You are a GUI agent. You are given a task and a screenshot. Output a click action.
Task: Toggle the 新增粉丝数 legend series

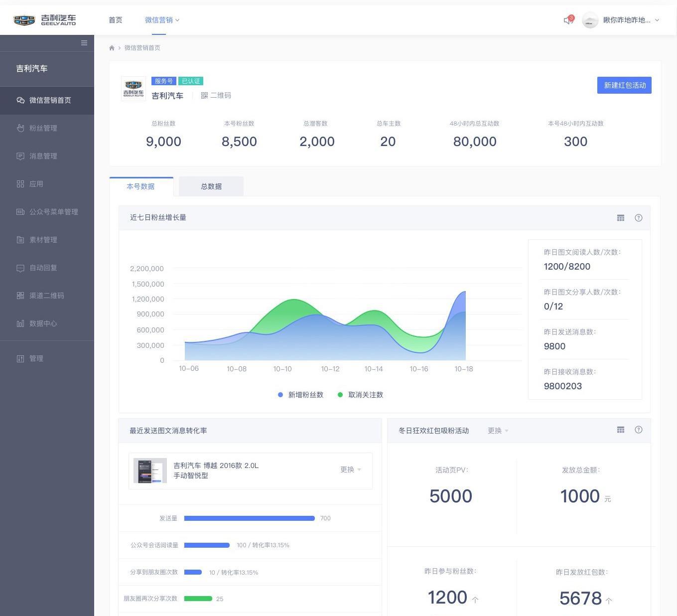pos(301,395)
